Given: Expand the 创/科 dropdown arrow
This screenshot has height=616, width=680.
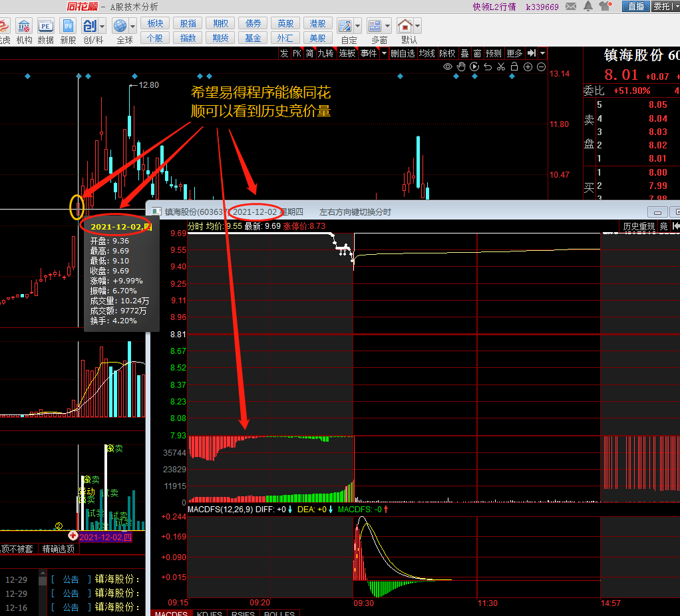Looking at the screenshot, I should [x=102, y=27].
